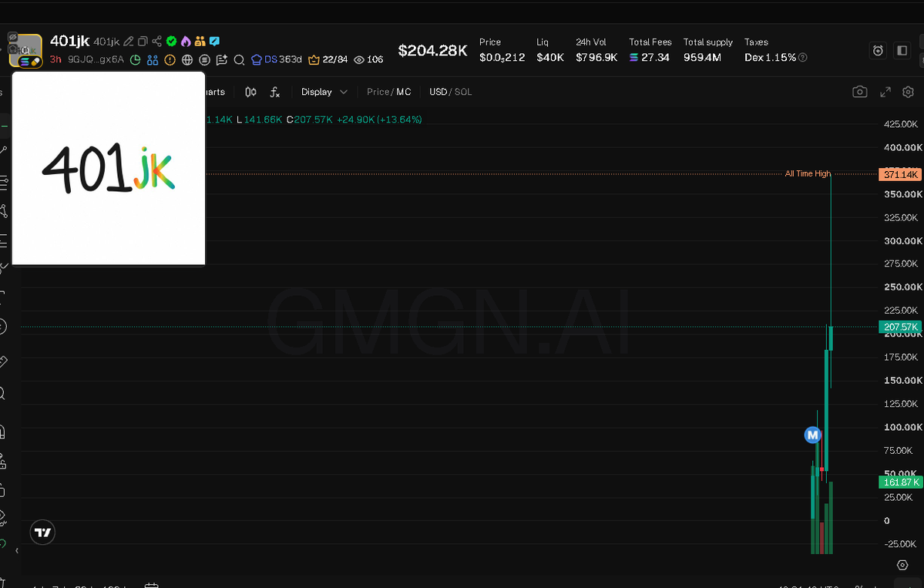Expand the chart to fullscreen

tap(885, 92)
